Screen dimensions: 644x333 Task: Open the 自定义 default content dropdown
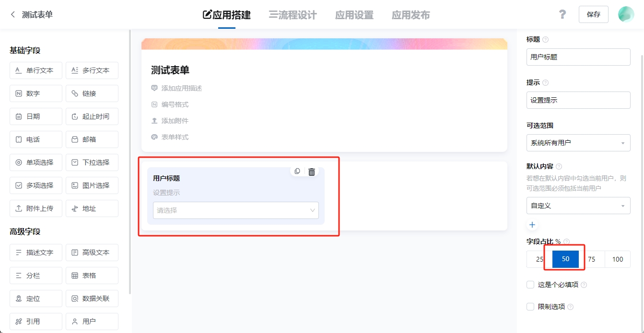pos(578,206)
